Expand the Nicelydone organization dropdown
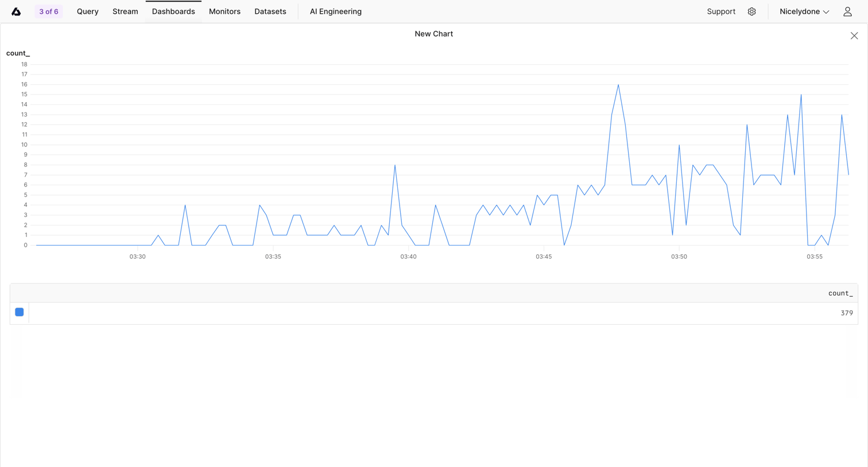The width and height of the screenshot is (868, 467). coord(804,11)
